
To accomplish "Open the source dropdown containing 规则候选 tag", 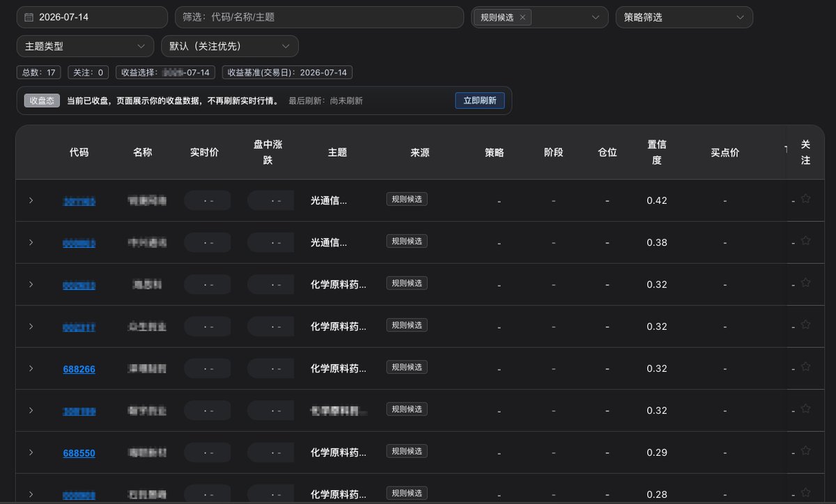I will pos(539,17).
